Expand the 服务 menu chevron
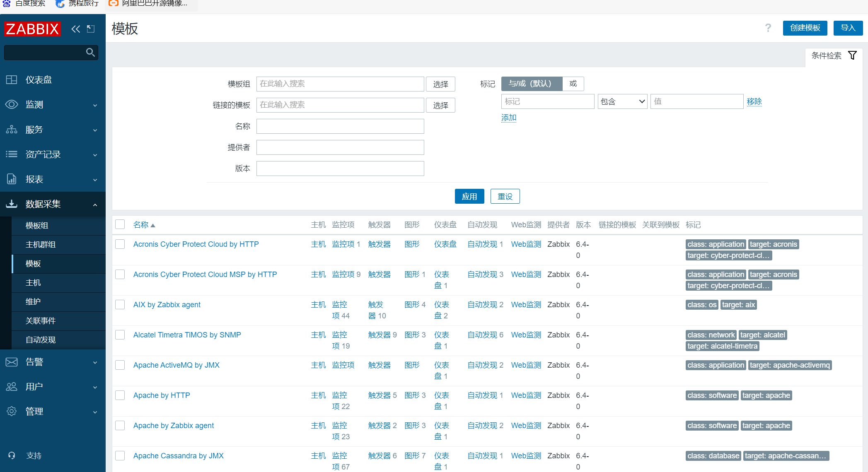This screenshot has width=868, height=472. pyautogui.click(x=95, y=130)
